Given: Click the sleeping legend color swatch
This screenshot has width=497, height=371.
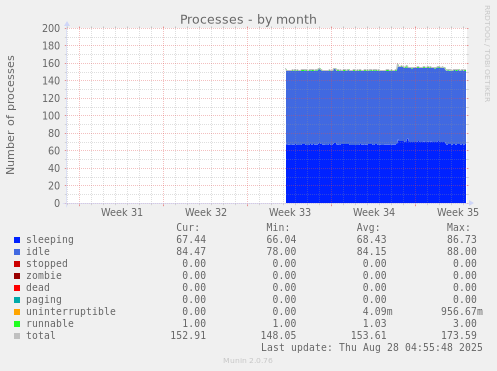Looking at the screenshot, I should pyautogui.click(x=17, y=240).
